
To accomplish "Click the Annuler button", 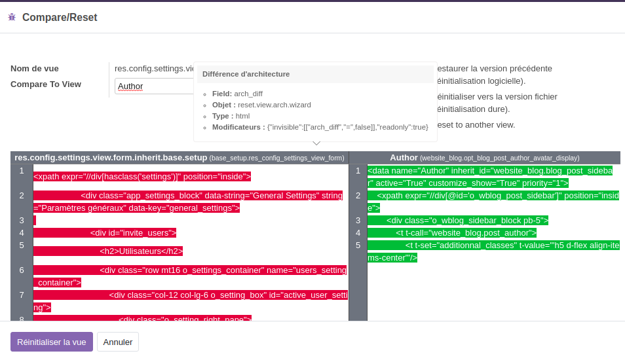I will coord(118,342).
